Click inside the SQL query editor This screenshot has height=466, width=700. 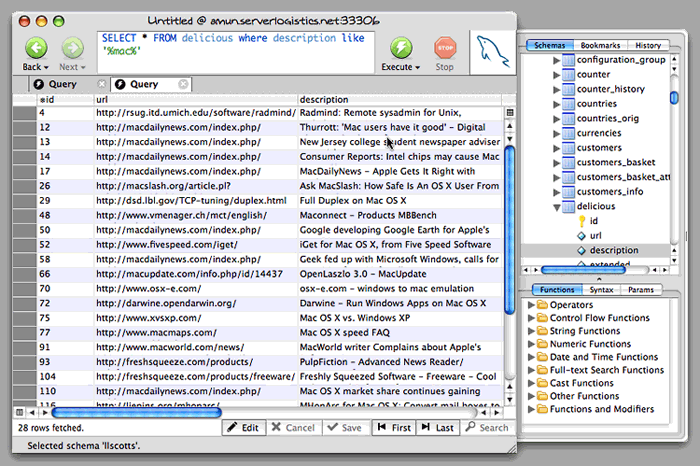tap(235, 52)
